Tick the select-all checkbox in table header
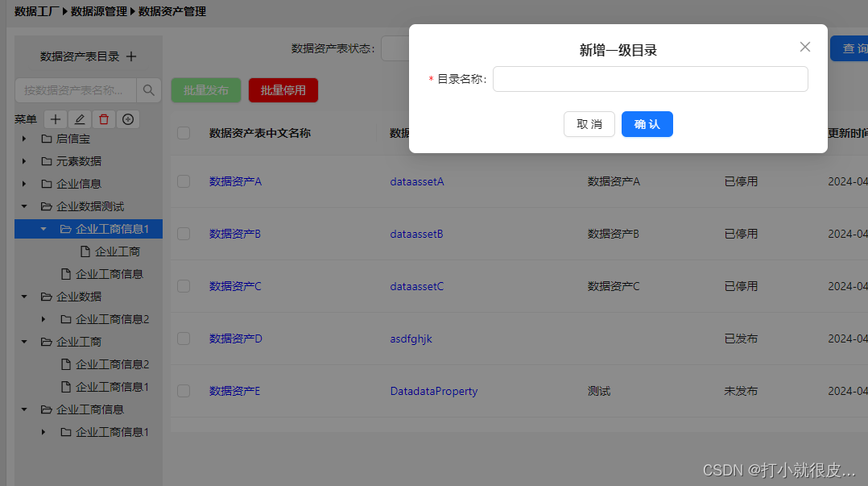The image size is (868, 486). (x=184, y=133)
